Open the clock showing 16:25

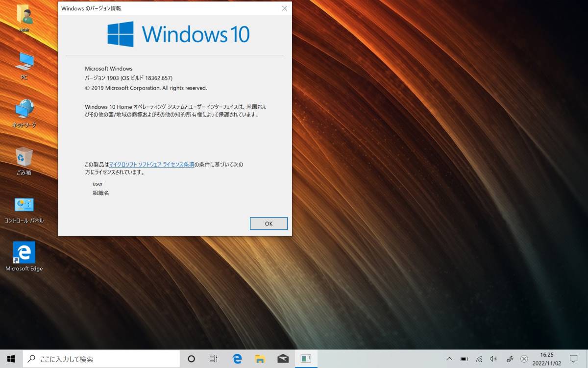click(546, 359)
